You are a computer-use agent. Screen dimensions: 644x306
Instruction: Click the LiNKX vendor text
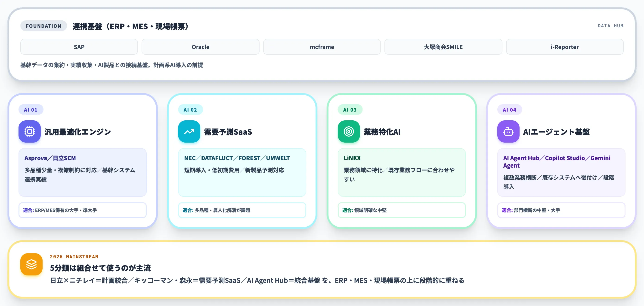pos(352,158)
